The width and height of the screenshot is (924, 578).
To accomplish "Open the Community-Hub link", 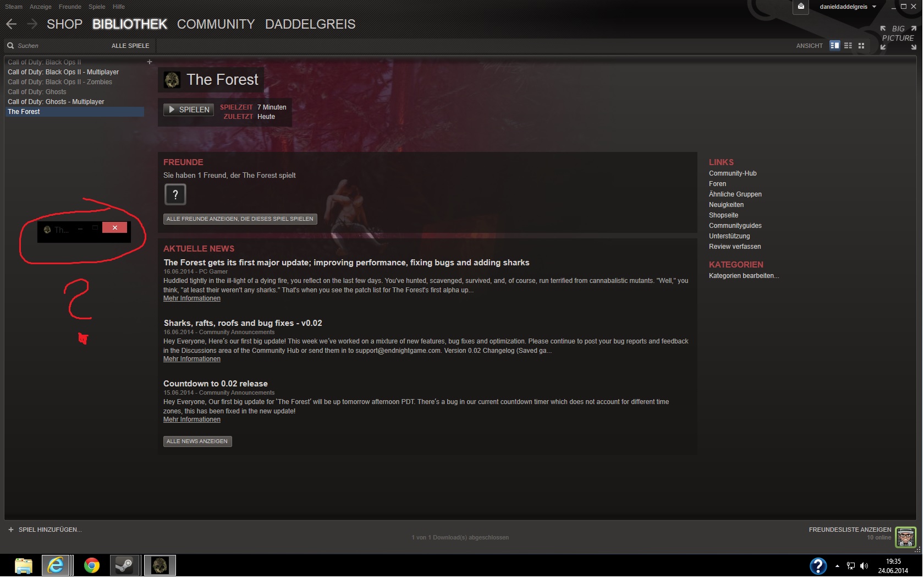I will point(733,173).
